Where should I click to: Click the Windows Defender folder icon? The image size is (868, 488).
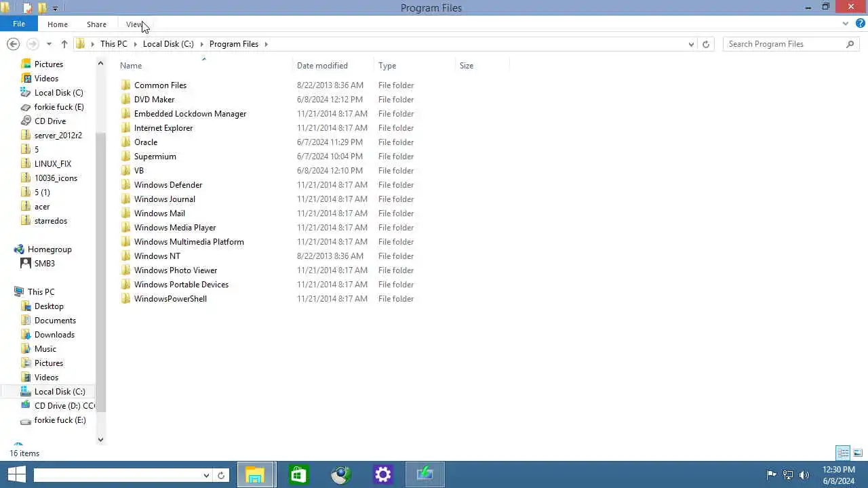coord(125,185)
